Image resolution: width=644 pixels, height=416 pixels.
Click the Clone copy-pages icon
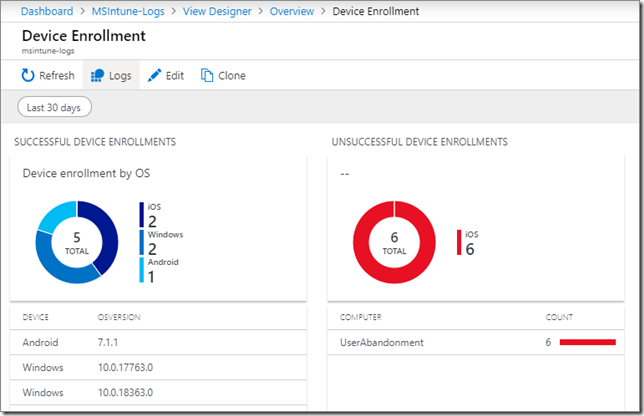[207, 76]
